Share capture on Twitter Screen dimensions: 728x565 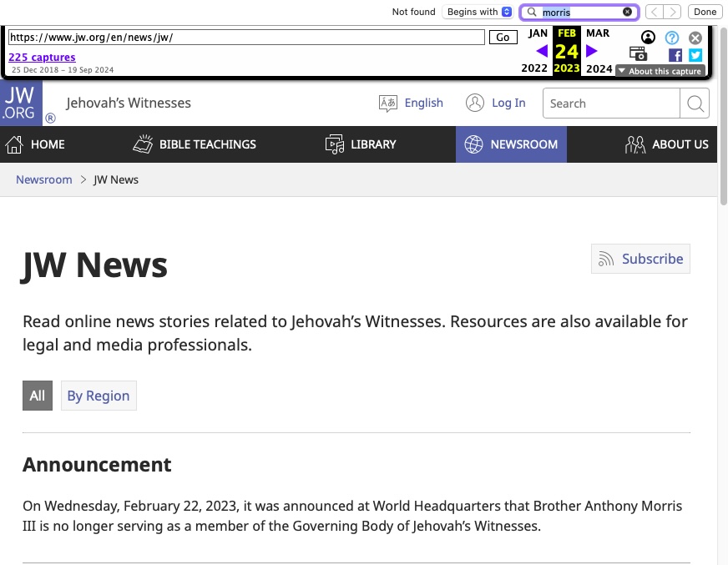coord(695,55)
